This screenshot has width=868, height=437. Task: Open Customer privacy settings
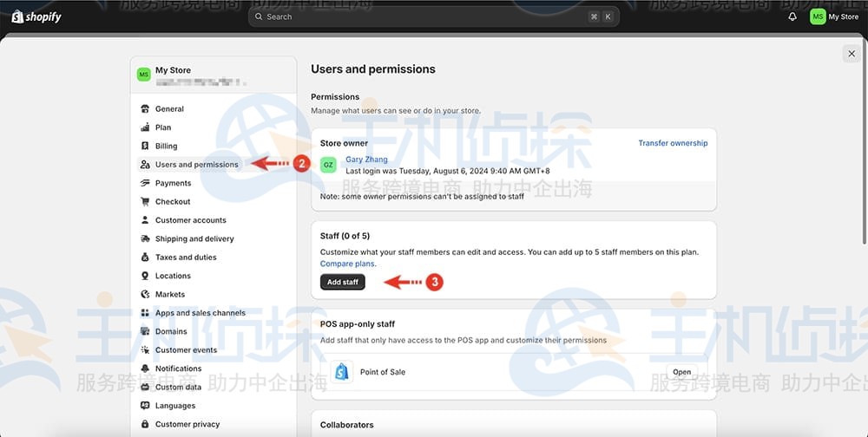point(189,424)
